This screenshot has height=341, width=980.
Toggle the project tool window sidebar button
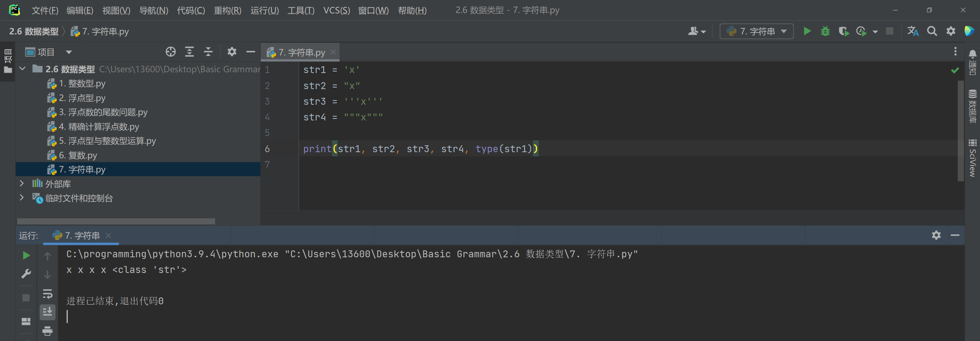[x=8, y=61]
